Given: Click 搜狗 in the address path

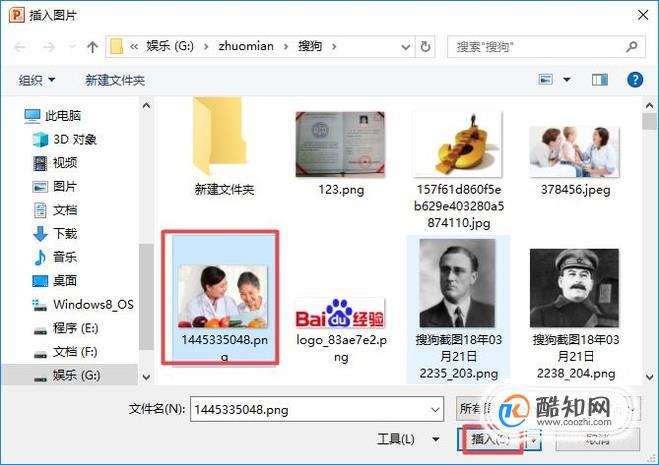Looking at the screenshot, I should (x=310, y=46).
